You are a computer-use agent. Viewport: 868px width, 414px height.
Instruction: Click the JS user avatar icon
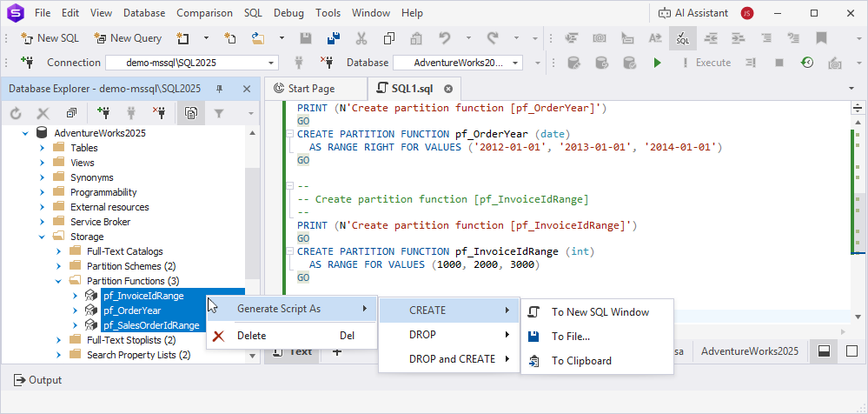click(x=747, y=13)
